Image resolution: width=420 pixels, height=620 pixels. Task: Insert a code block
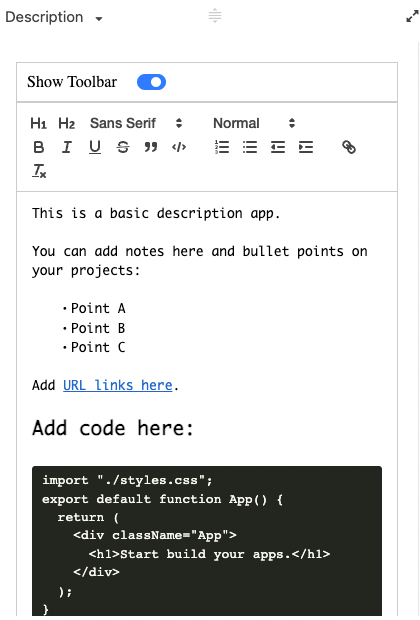coord(179,147)
